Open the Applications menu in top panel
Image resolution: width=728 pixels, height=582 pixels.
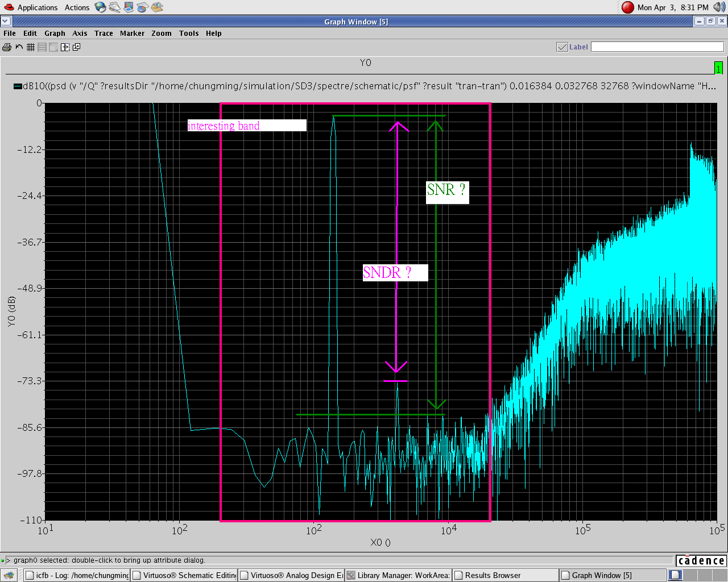coord(38,7)
